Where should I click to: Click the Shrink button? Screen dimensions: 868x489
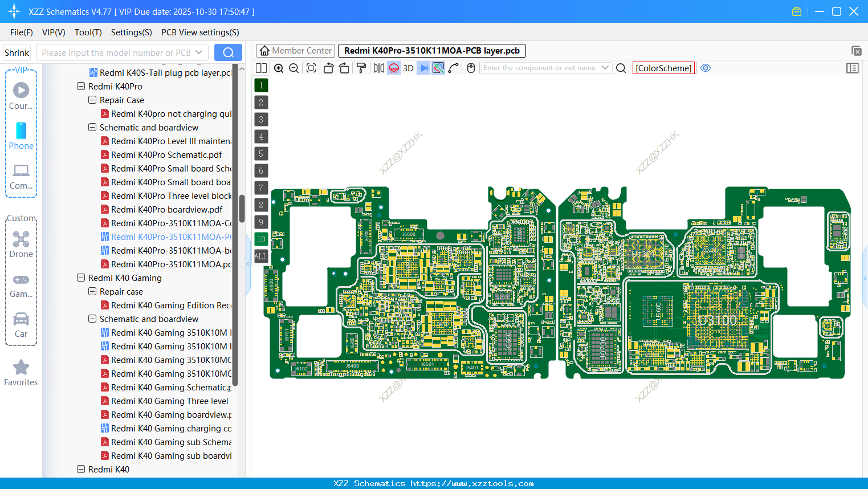click(x=17, y=52)
